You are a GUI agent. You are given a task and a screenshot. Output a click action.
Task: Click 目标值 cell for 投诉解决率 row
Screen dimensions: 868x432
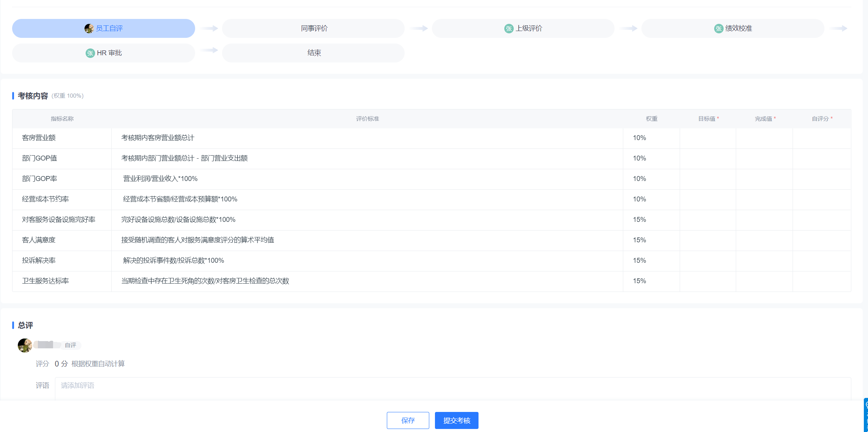coord(708,261)
